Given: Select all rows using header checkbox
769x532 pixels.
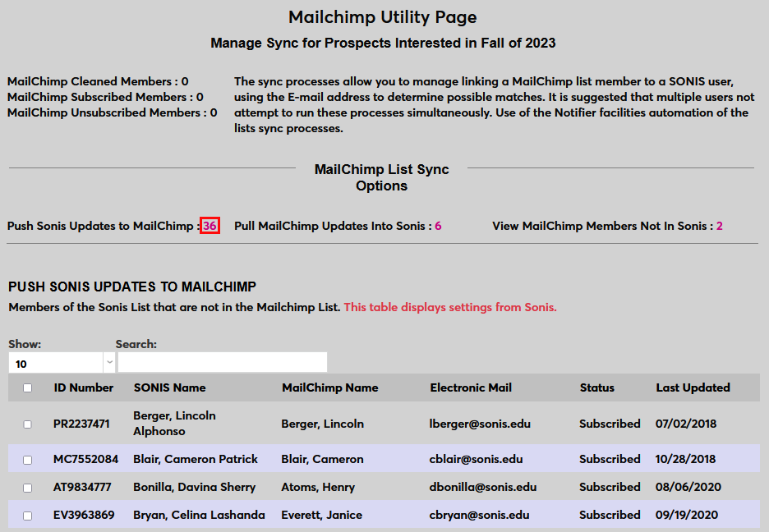Looking at the screenshot, I should (27, 388).
